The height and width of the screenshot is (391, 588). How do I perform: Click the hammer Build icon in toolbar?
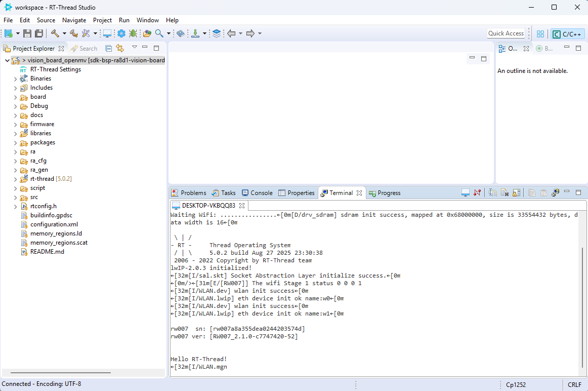pyautogui.click(x=55, y=33)
